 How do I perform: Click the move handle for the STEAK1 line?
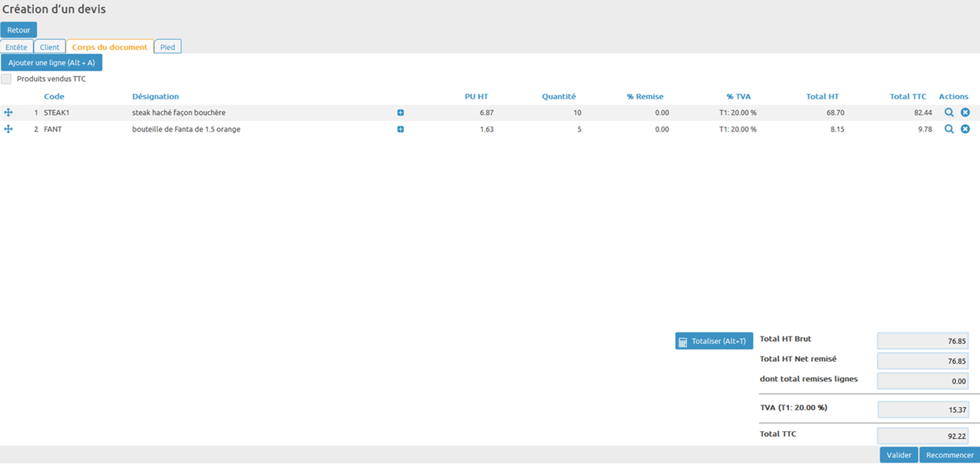pyautogui.click(x=9, y=113)
